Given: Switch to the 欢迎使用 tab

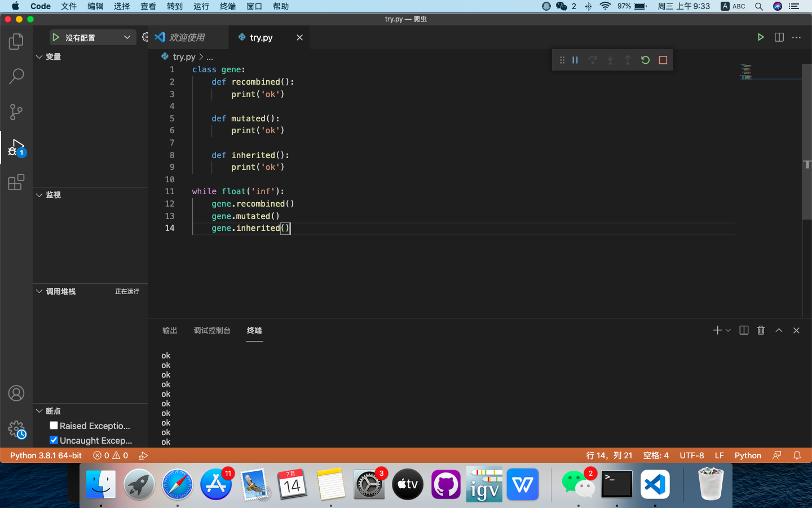Looking at the screenshot, I should click(x=188, y=37).
